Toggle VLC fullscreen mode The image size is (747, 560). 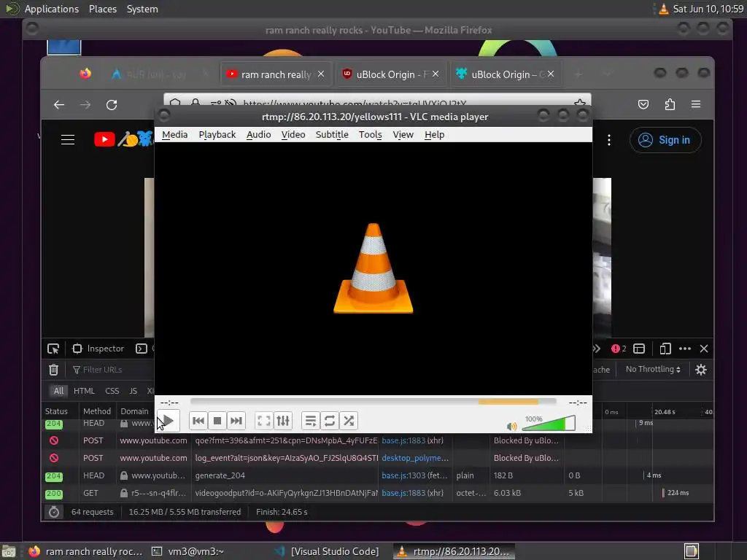point(263,421)
